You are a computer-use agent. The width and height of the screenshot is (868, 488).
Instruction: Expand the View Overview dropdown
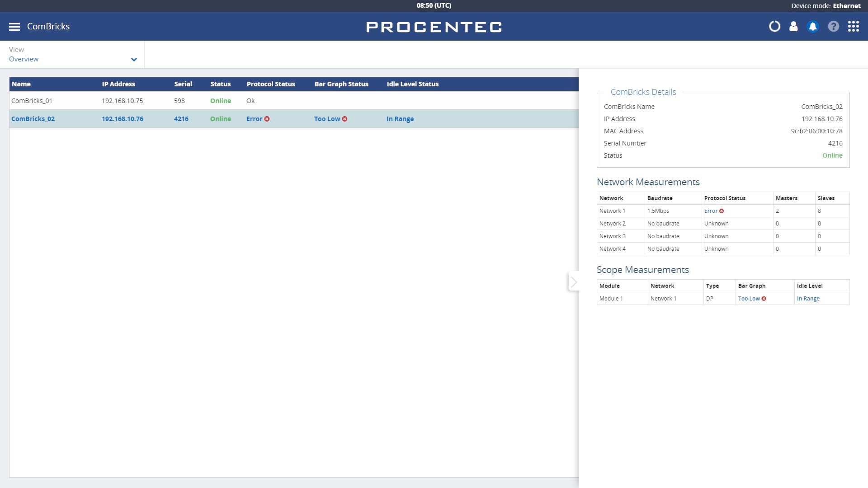click(x=72, y=55)
